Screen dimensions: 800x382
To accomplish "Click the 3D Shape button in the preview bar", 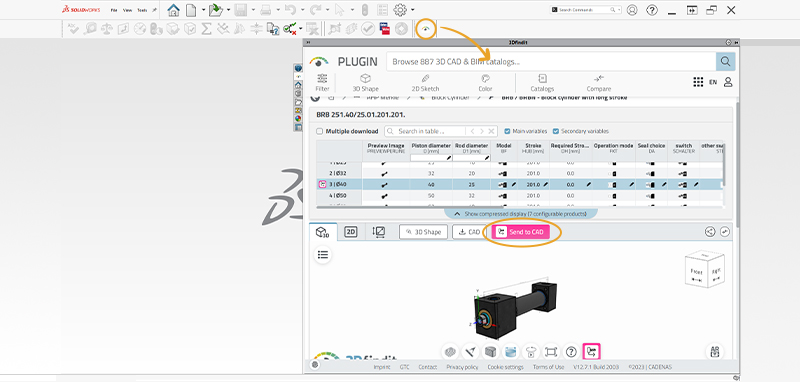I will click(423, 232).
